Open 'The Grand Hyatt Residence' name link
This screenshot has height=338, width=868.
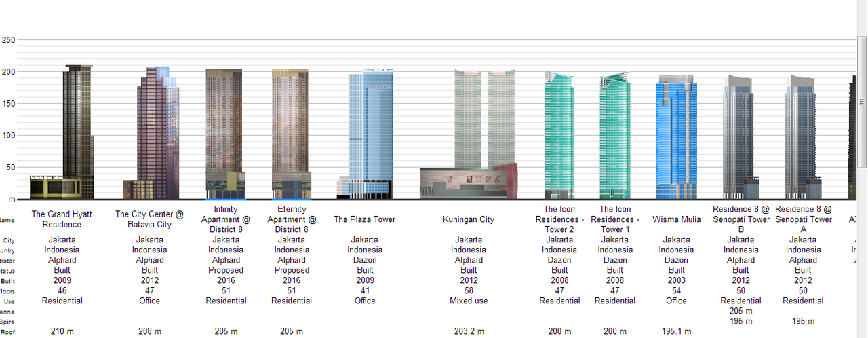coord(62,219)
